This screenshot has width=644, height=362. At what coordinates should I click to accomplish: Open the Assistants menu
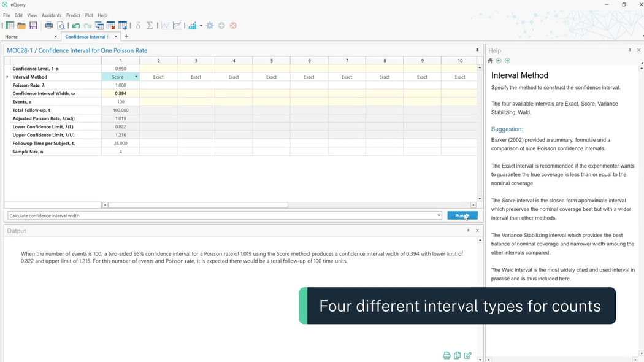52,15
